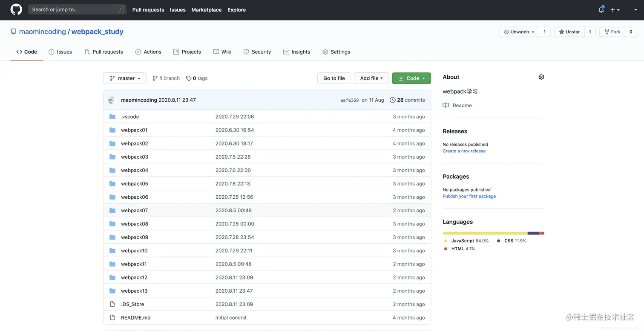Image resolution: width=644 pixels, height=331 pixels.
Task: Open the user profile menu caret
Action: [635, 9]
